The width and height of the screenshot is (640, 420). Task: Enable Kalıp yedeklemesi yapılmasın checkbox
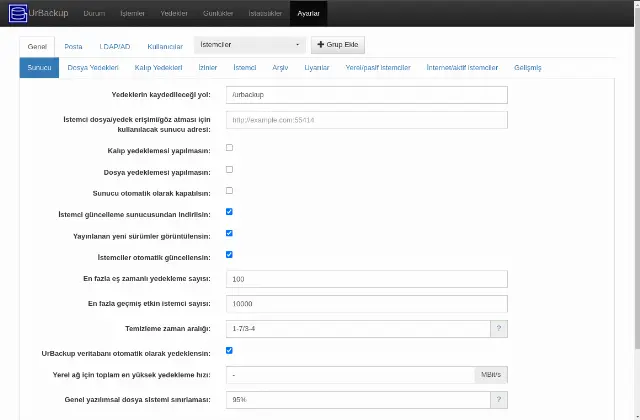[229, 147]
